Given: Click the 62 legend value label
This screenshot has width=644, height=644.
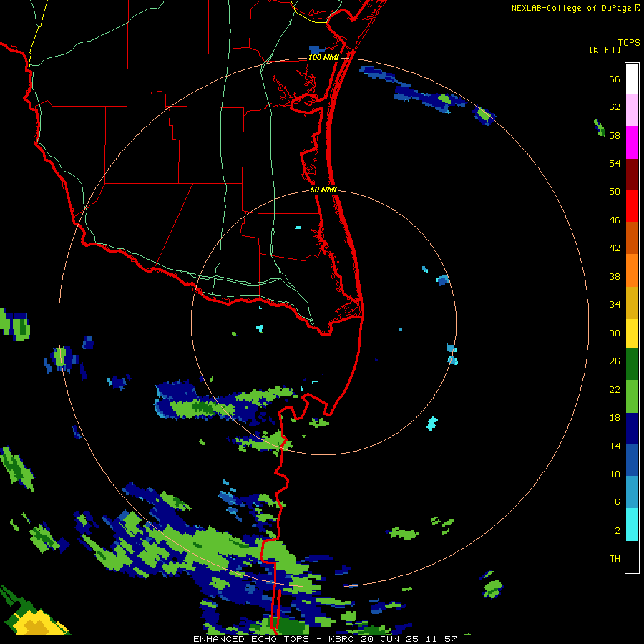Looking at the screenshot, I should [x=615, y=107].
